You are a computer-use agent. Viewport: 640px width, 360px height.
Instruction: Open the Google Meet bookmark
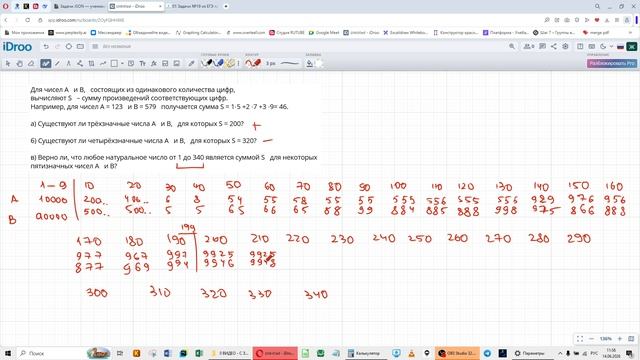tap(324, 32)
